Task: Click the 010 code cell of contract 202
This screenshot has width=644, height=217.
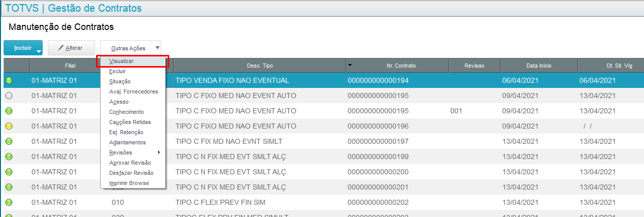Action: pos(118,202)
